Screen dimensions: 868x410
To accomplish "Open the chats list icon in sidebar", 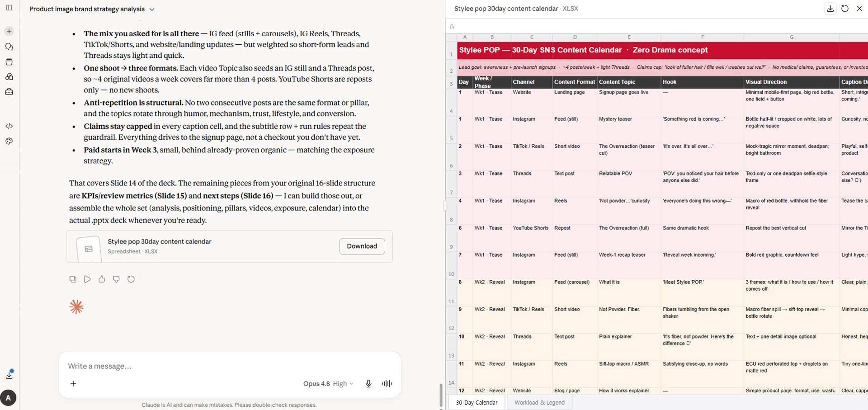I will click(x=9, y=47).
